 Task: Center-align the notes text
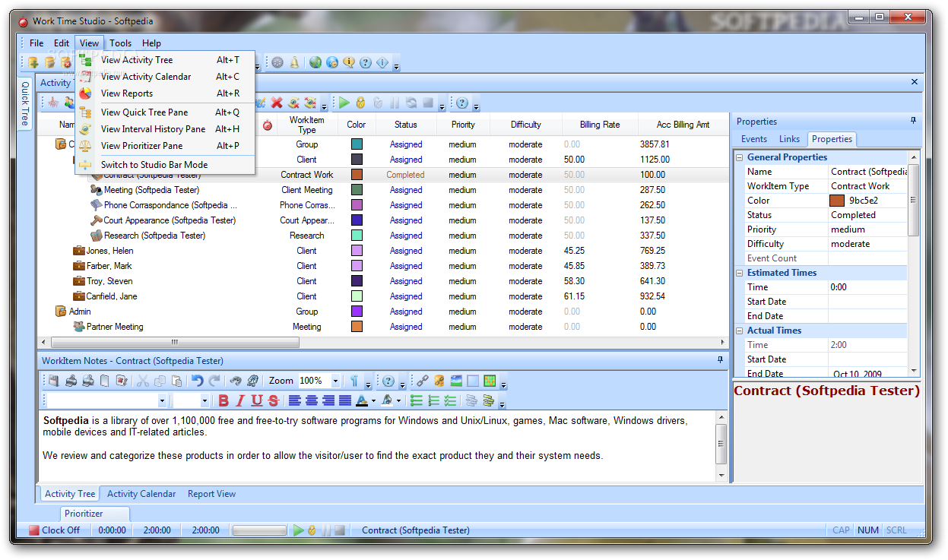(x=312, y=400)
